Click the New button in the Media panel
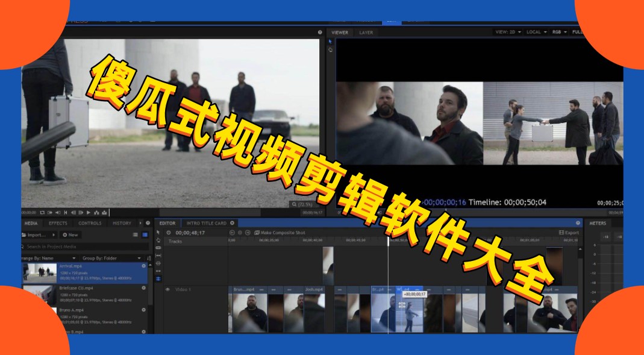This screenshot has height=355, width=644. pyautogui.click(x=70, y=235)
